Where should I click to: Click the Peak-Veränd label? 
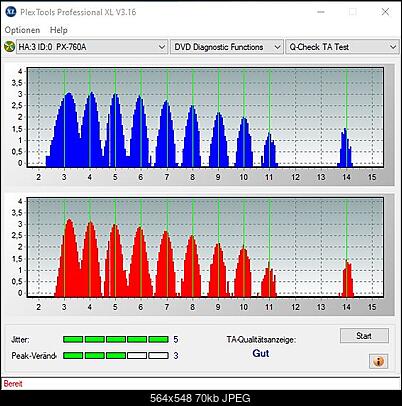pos(34,356)
